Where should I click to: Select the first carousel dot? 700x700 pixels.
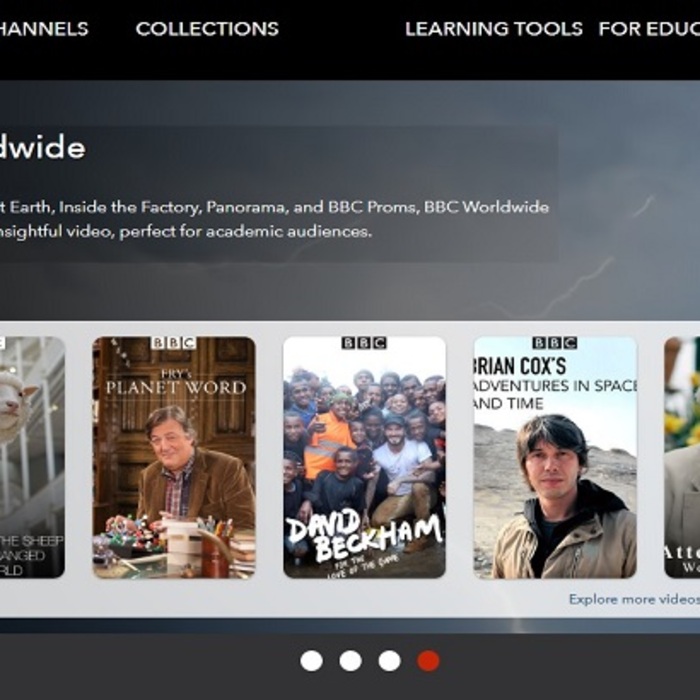coord(311,661)
